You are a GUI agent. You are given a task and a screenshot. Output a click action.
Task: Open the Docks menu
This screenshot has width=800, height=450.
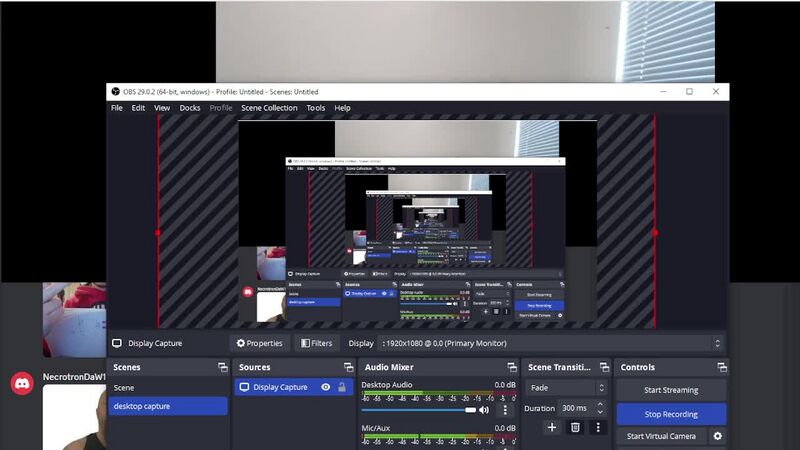[x=190, y=108]
